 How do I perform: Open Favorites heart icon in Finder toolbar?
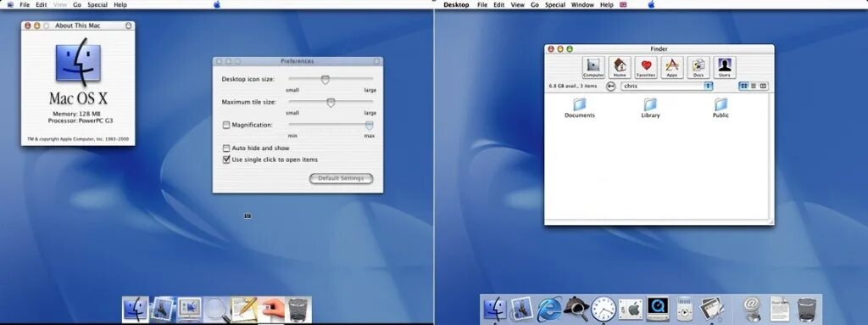point(646,68)
